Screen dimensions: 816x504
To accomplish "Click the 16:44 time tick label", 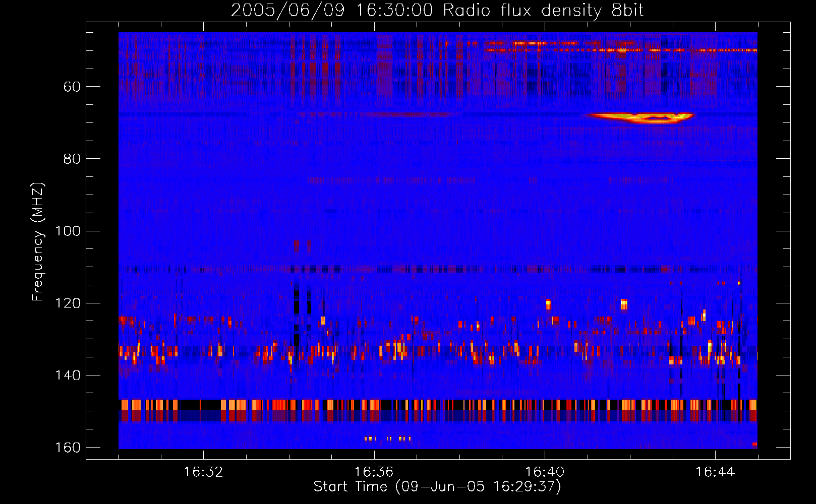I will pyautogui.click(x=715, y=472).
